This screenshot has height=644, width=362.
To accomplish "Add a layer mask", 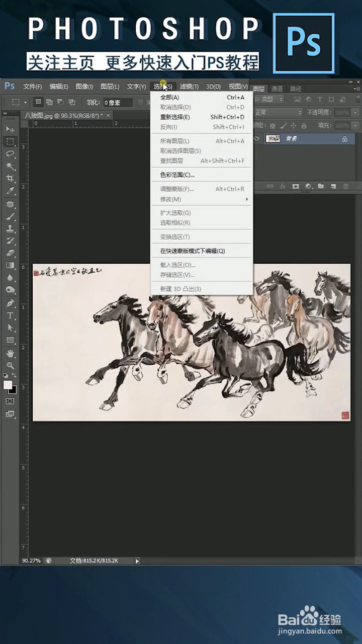I will [296, 186].
